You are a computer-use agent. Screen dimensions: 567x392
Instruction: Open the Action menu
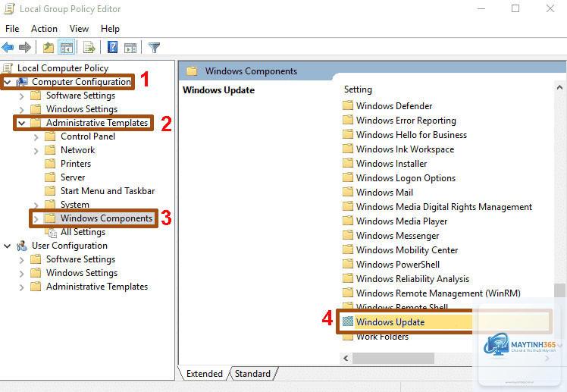tap(44, 29)
